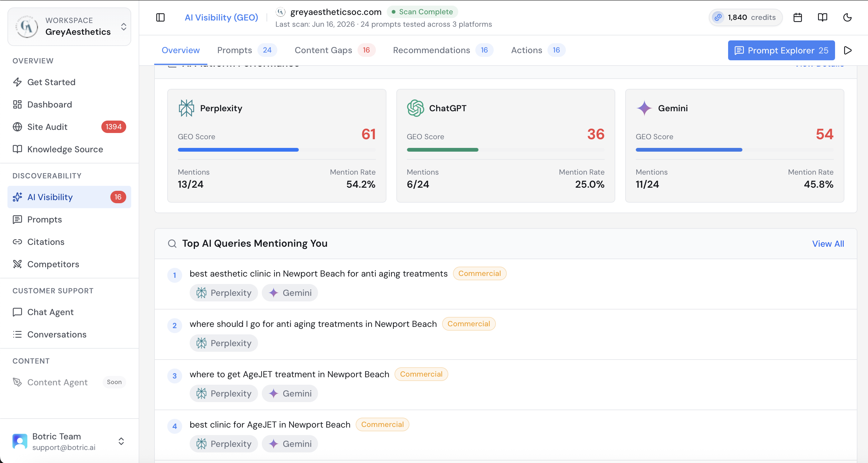Open the Actions tab
868x463 pixels.
(x=538, y=50)
